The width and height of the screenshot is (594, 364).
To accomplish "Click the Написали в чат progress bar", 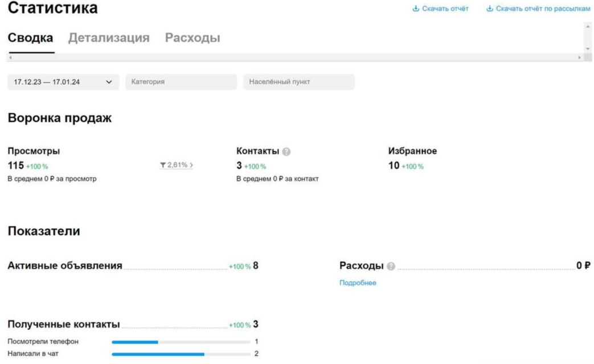I will pos(181,354).
